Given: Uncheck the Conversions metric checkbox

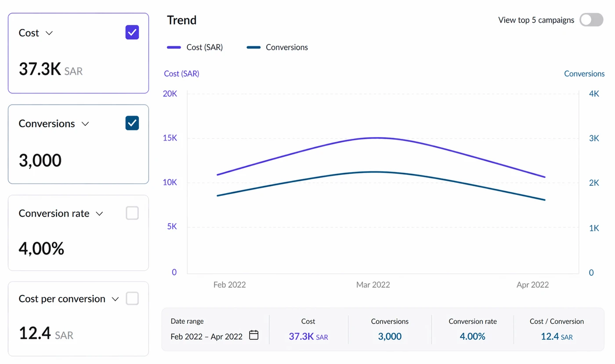Looking at the screenshot, I should click(x=132, y=123).
